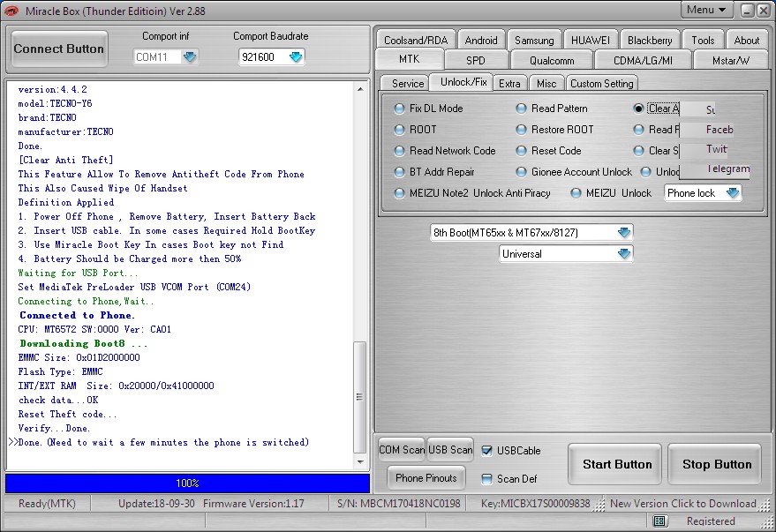This screenshot has height=532, width=776.
Task: Open the Menu dropdown in title bar
Action: (x=705, y=10)
